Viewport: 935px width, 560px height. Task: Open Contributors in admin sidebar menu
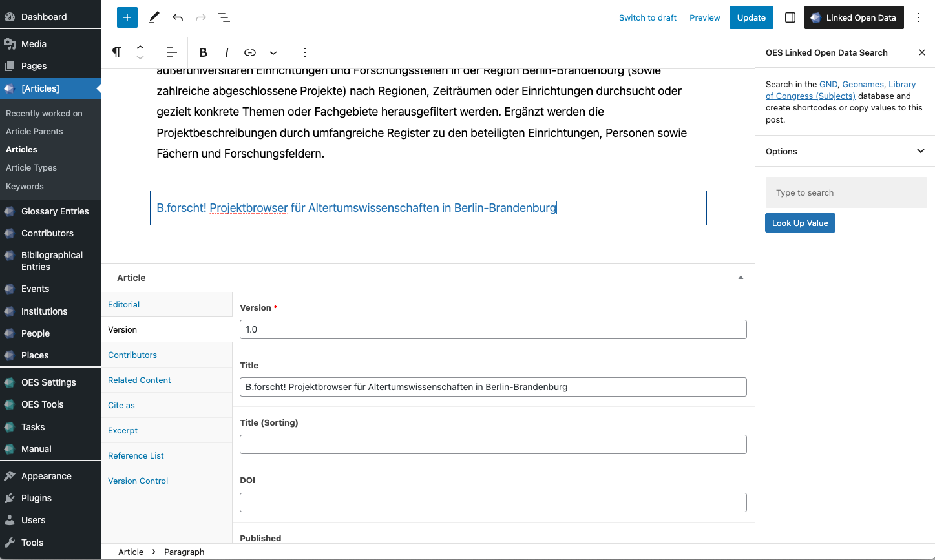click(50, 233)
